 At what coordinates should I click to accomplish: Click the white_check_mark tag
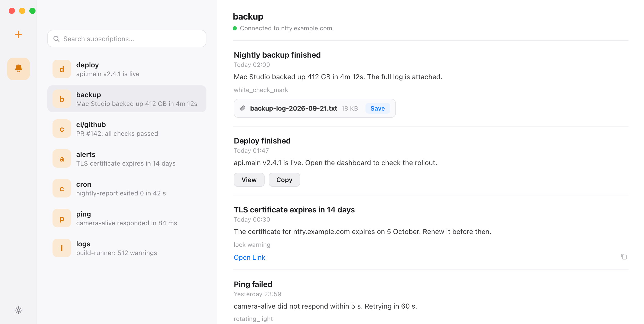pyautogui.click(x=261, y=90)
